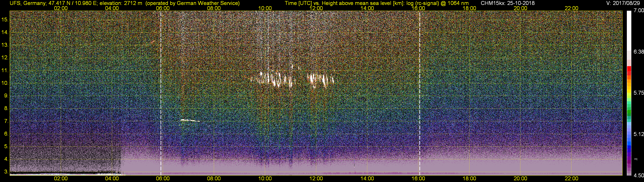Click 20:00 on the bottom time axis
Viewport: 644px width, 182px height.
(x=521, y=179)
